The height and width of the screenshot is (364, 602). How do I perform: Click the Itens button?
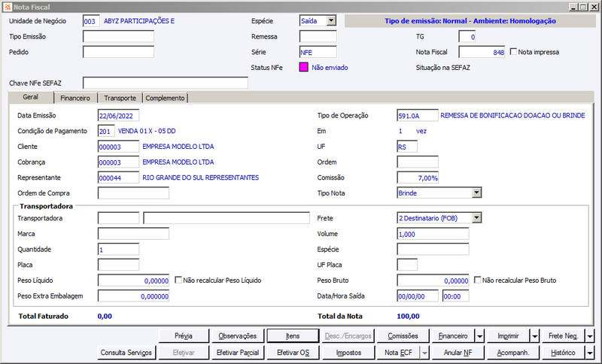click(293, 336)
